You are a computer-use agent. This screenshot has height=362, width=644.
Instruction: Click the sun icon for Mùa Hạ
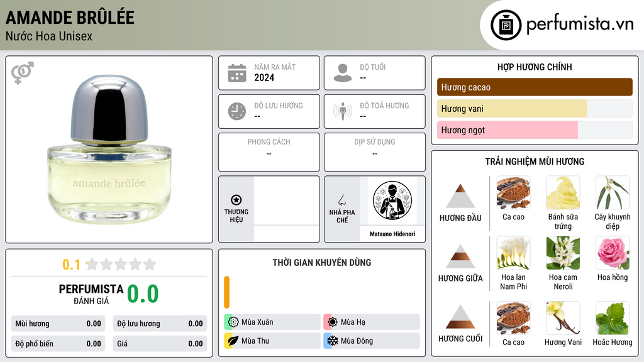point(332,322)
